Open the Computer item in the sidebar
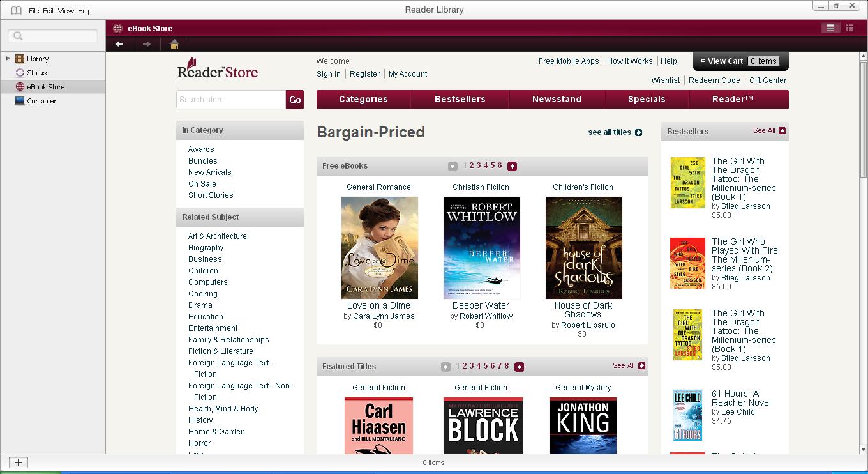This screenshot has width=868, height=474. click(x=41, y=101)
